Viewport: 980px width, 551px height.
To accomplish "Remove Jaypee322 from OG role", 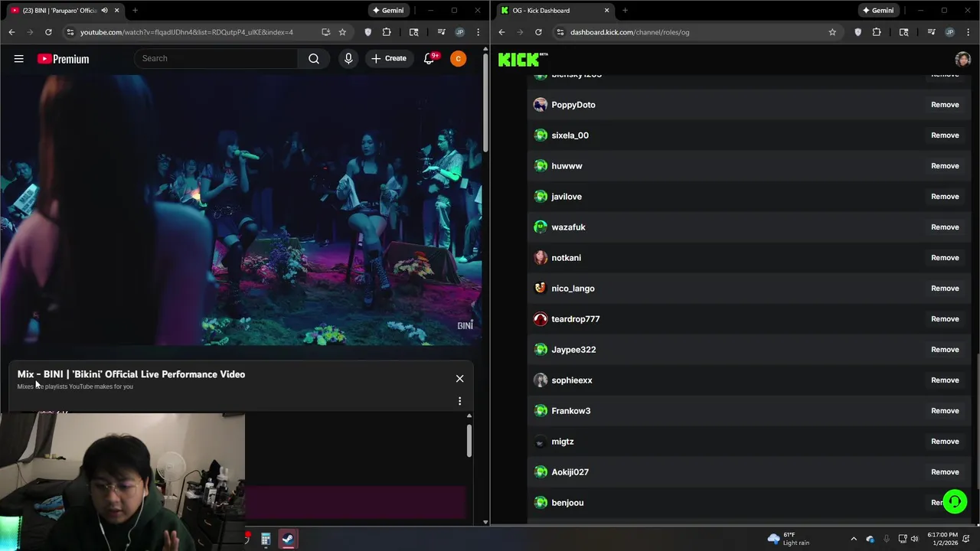I will tap(945, 350).
